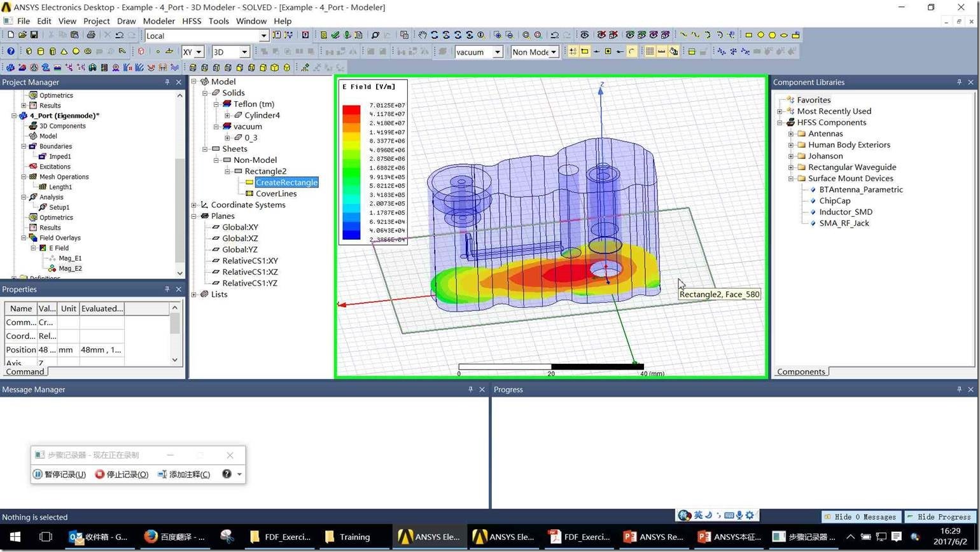Click the 停止记录 stop recording button
Image resolution: width=980 pixels, height=552 pixels.
(122, 474)
